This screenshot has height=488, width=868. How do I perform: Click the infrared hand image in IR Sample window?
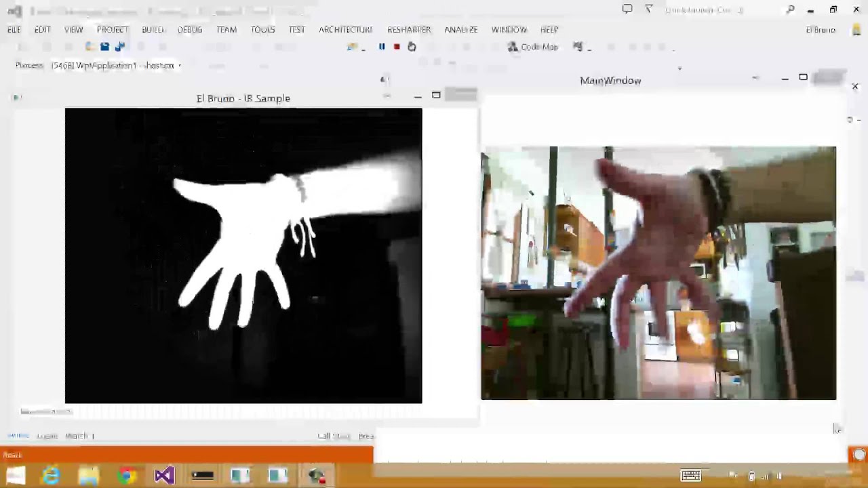[x=243, y=256]
